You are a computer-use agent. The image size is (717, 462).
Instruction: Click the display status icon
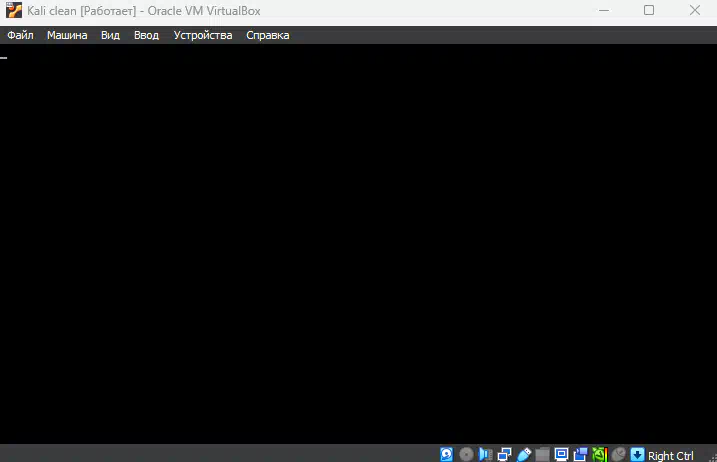click(562, 454)
